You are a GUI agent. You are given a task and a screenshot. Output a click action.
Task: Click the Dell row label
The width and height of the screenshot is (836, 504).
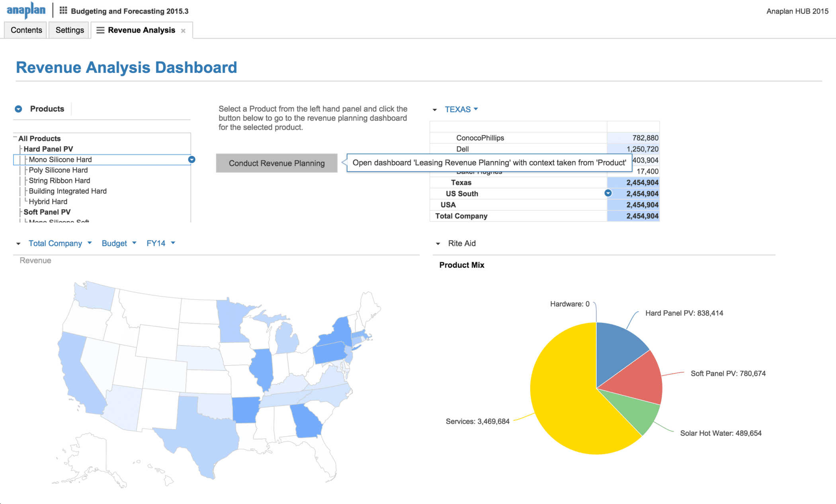pyautogui.click(x=462, y=149)
